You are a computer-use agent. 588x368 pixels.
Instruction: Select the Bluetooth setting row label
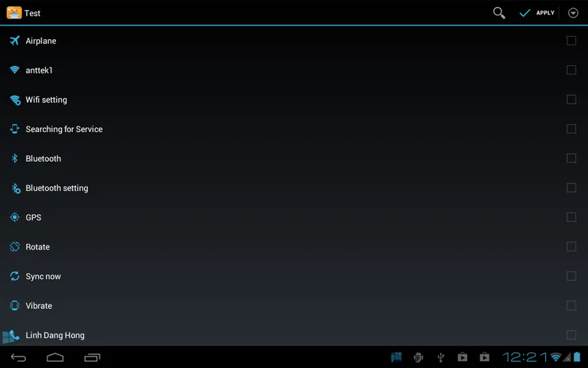[x=57, y=188]
